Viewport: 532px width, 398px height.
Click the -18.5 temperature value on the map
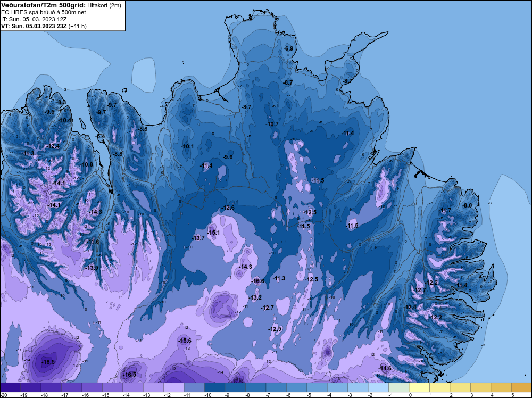48,362
